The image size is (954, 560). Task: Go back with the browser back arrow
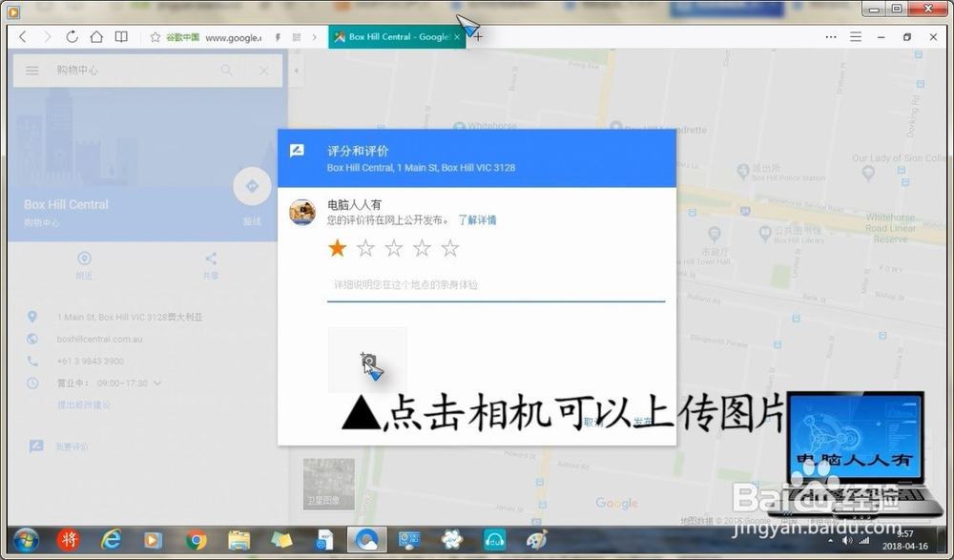click(23, 36)
